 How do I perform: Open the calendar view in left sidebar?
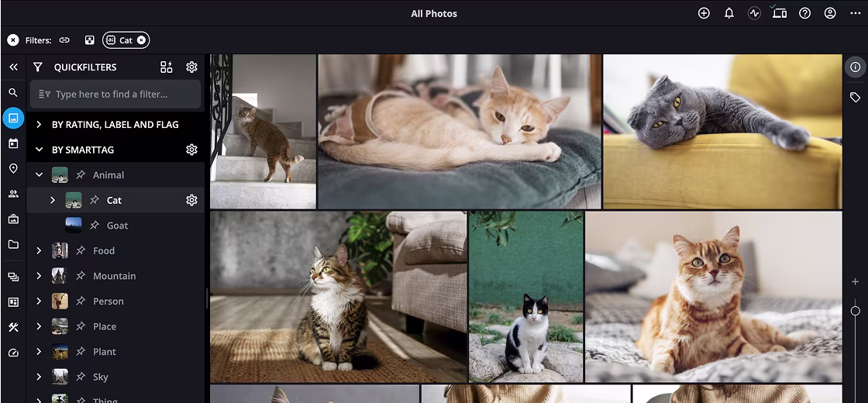tap(13, 143)
